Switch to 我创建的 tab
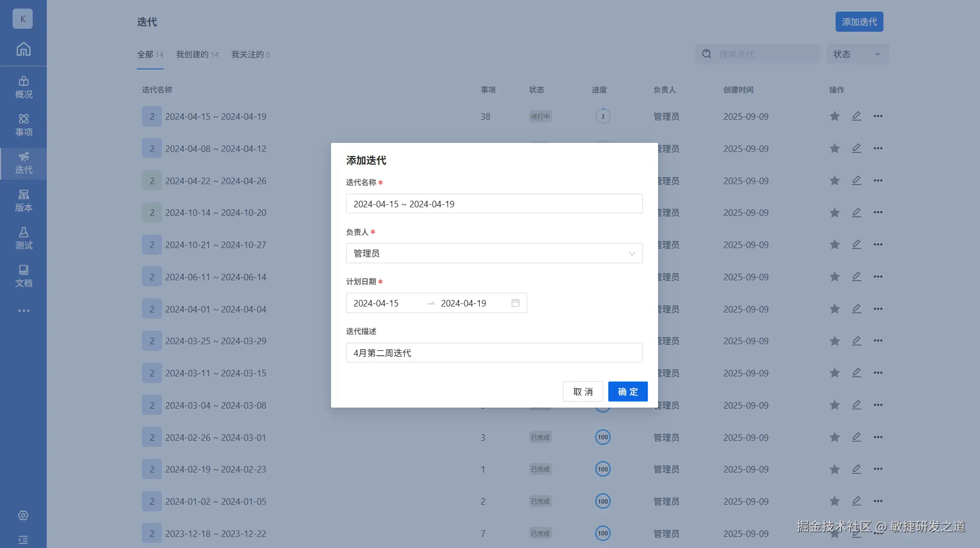The width and height of the screenshot is (980, 548). 197,54
